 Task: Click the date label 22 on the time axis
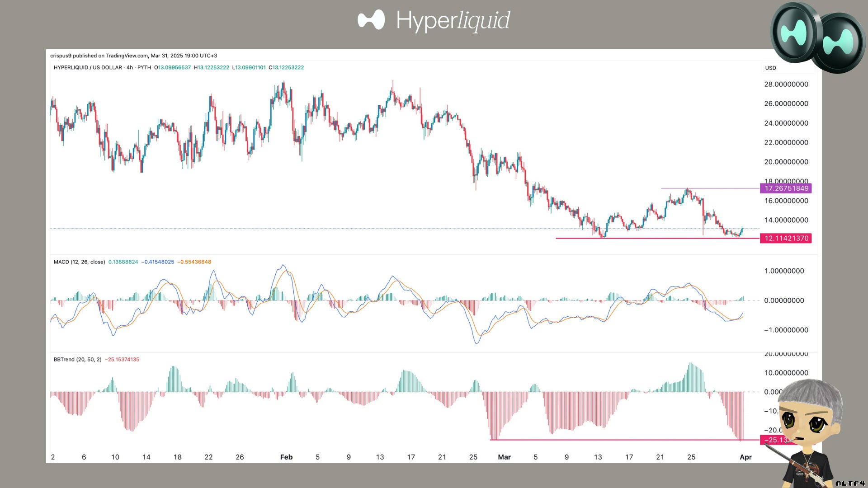208,457
